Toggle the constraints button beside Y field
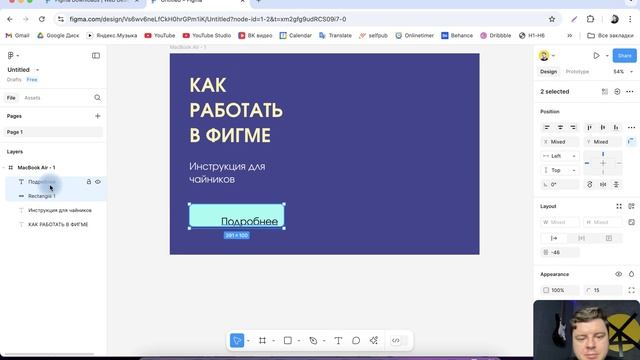 tap(631, 142)
